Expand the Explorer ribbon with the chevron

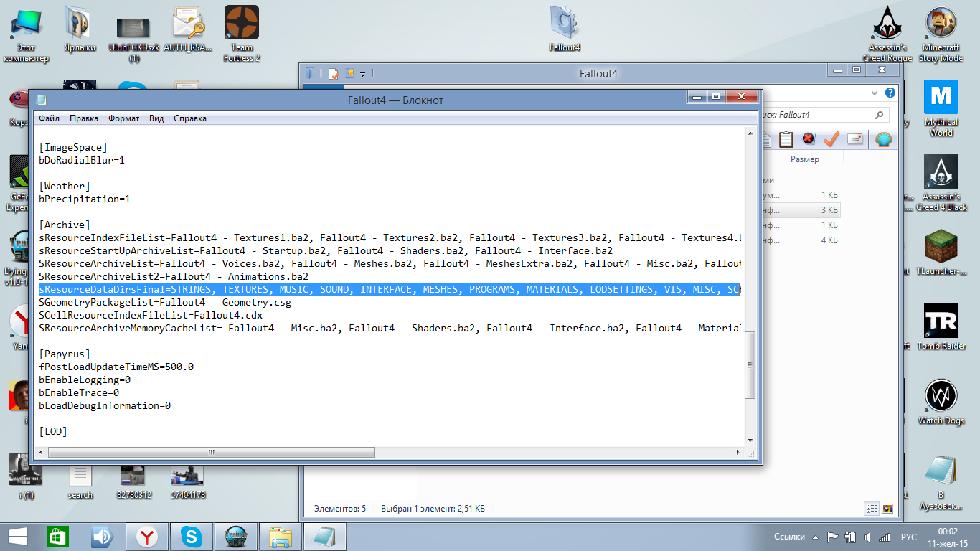[x=875, y=93]
